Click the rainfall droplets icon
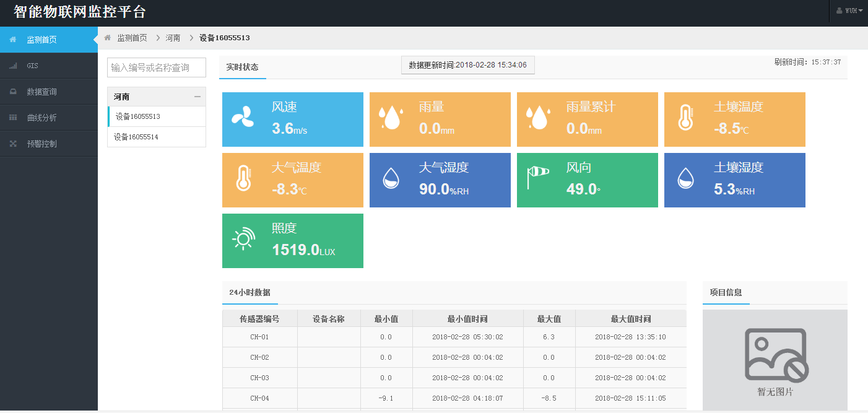 click(x=391, y=117)
